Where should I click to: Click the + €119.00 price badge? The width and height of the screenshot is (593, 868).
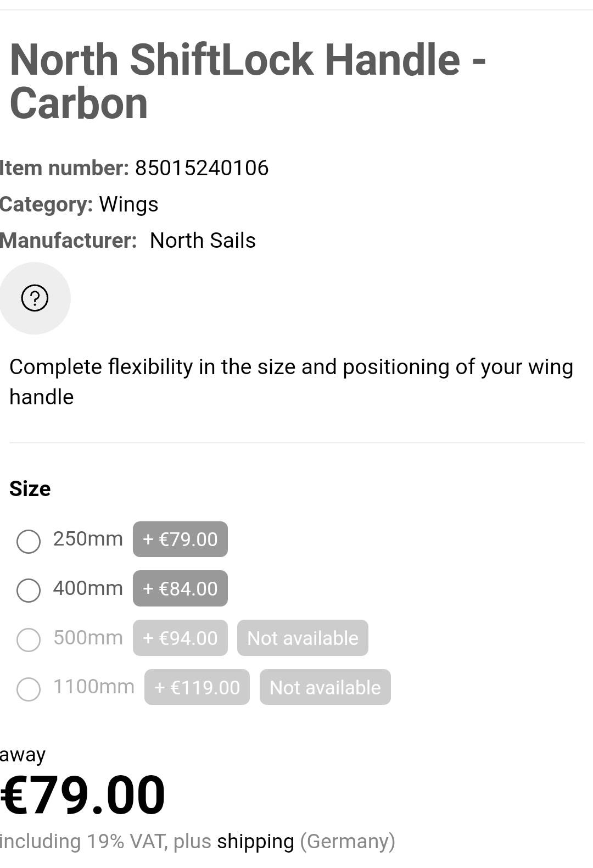coord(197,687)
